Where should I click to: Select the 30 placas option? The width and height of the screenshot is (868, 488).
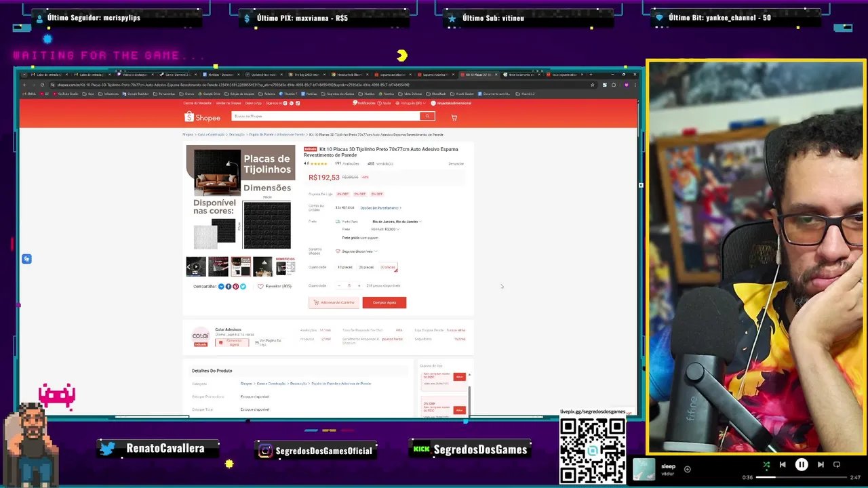pos(388,267)
